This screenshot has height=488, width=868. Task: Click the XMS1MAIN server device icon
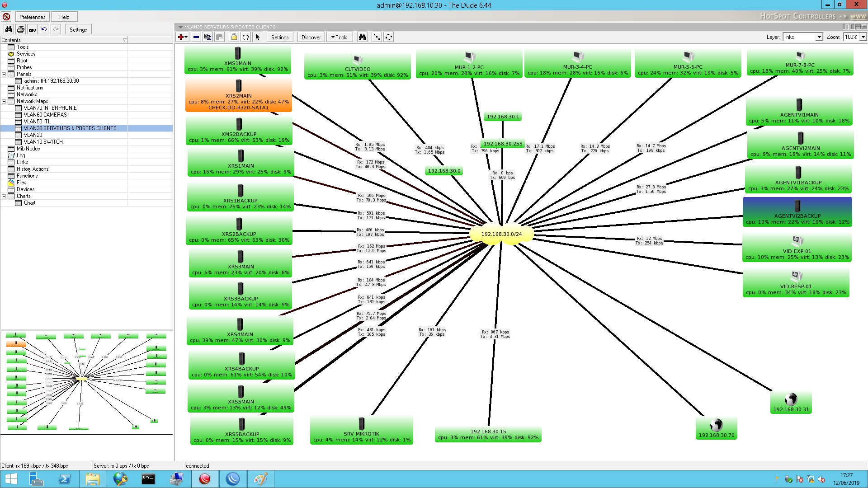click(x=238, y=53)
